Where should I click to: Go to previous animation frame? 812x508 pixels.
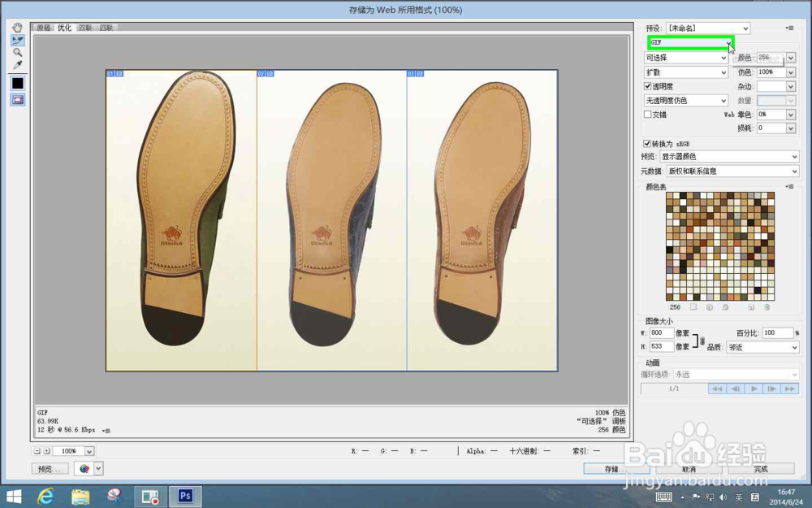click(x=736, y=389)
